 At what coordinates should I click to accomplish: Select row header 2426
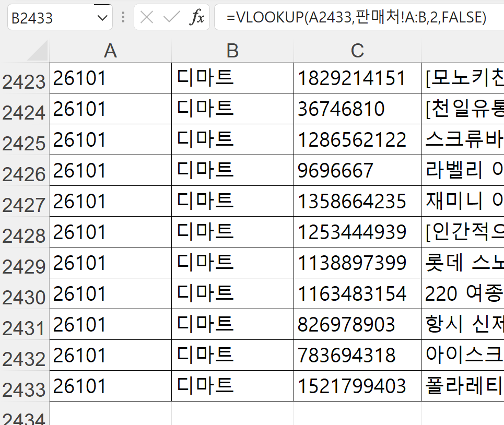pyautogui.click(x=25, y=171)
